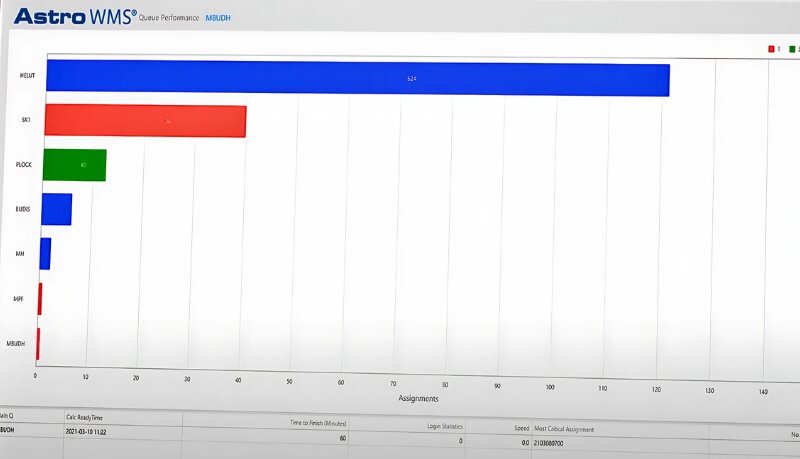Sort by Most Critical Assignment column
This screenshot has width=800, height=459.
[565, 429]
